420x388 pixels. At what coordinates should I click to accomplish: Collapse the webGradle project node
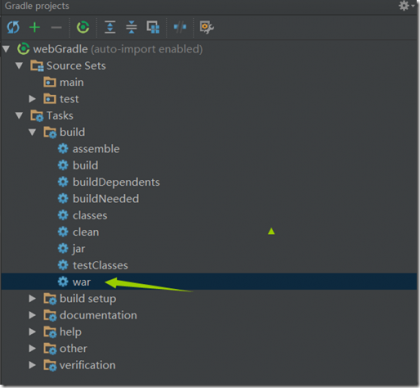(6, 49)
